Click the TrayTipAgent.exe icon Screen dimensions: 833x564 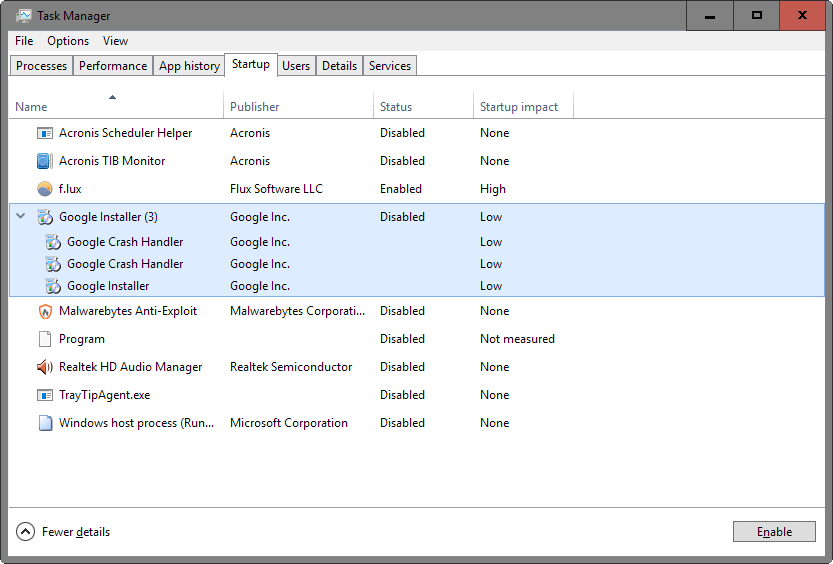44,395
